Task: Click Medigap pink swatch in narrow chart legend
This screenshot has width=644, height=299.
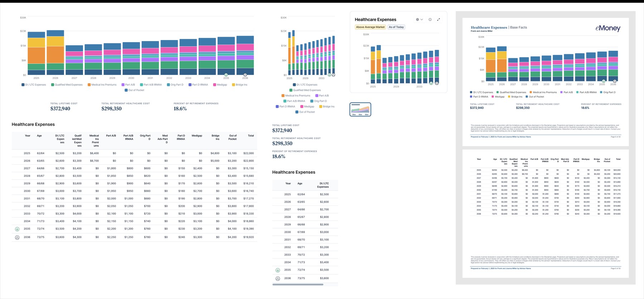Action: coord(302,106)
